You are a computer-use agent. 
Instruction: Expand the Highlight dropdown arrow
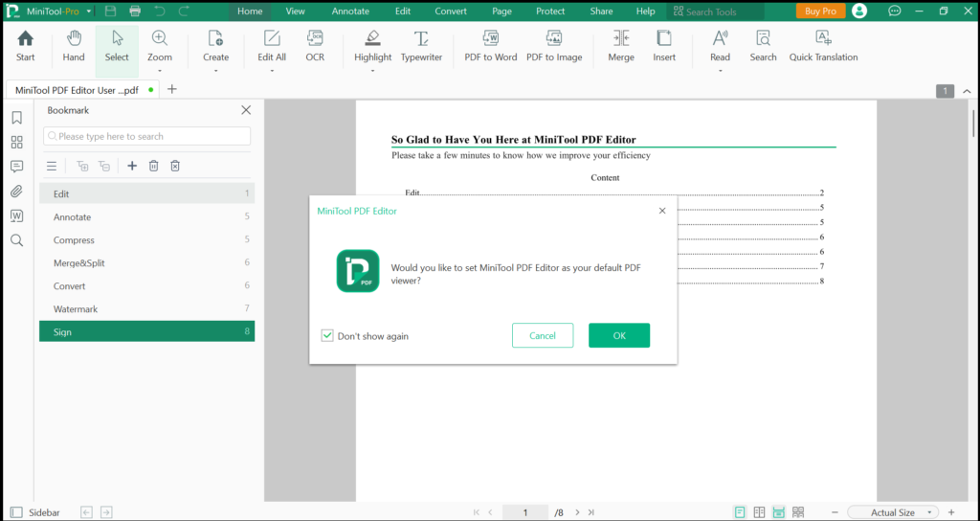[372, 71]
